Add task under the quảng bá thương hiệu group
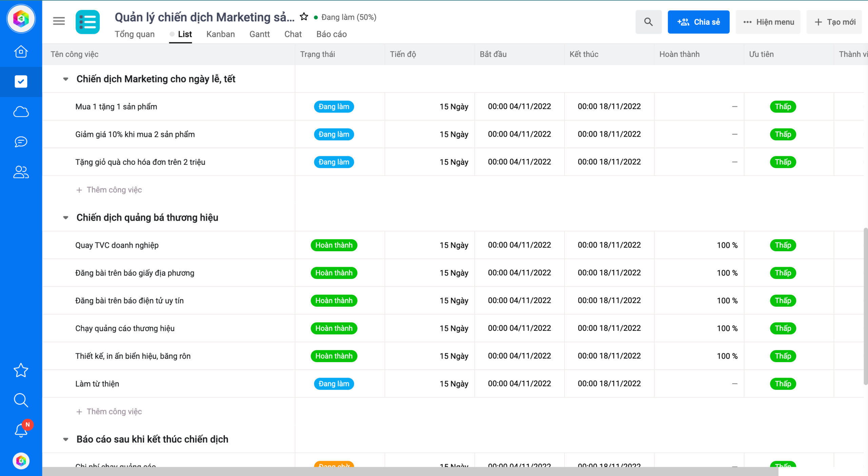 click(x=109, y=412)
